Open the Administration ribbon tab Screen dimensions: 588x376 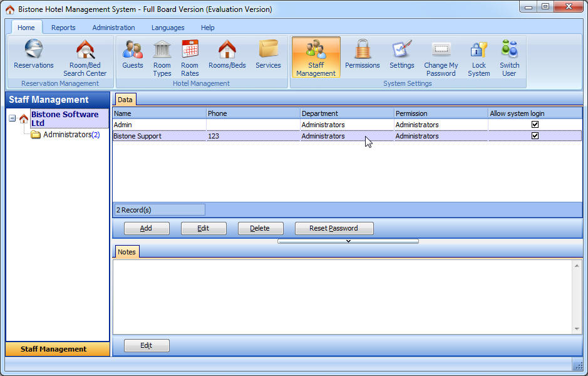click(113, 28)
